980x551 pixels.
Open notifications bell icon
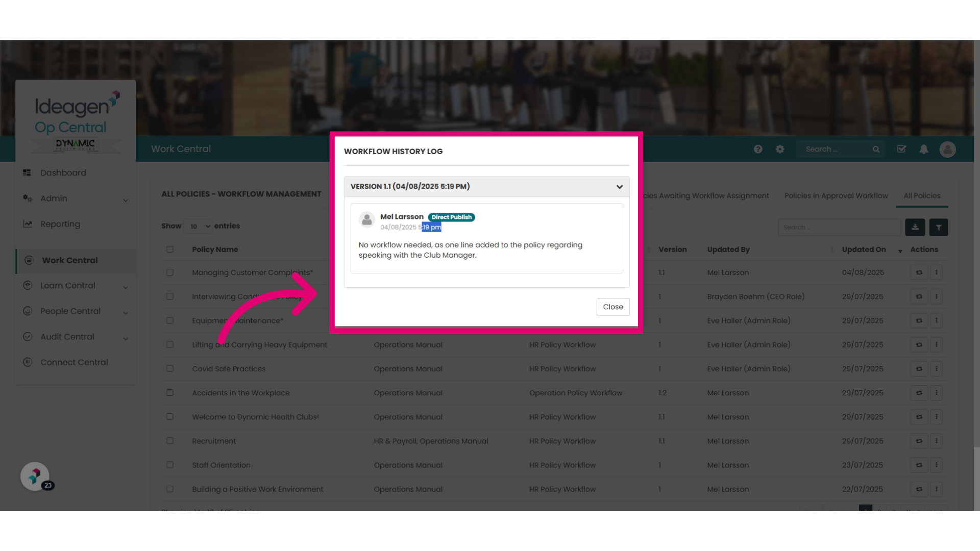click(x=924, y=149)
